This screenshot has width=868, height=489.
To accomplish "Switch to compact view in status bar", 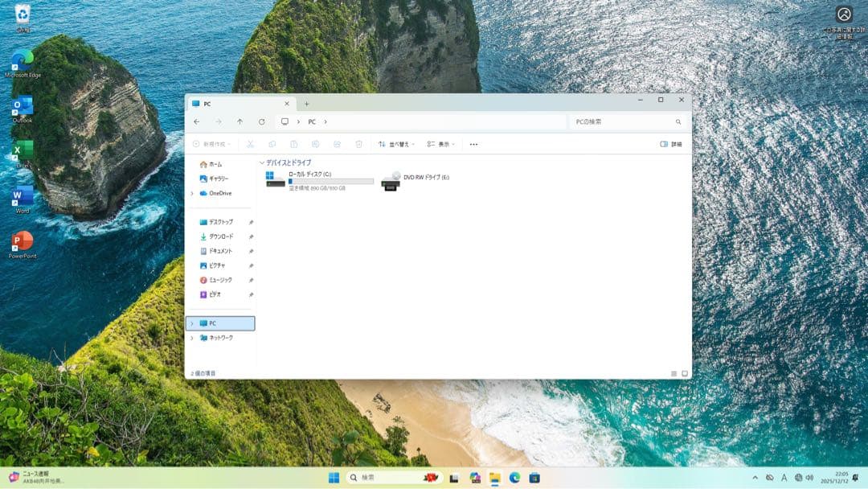I will tap(674, 372).
